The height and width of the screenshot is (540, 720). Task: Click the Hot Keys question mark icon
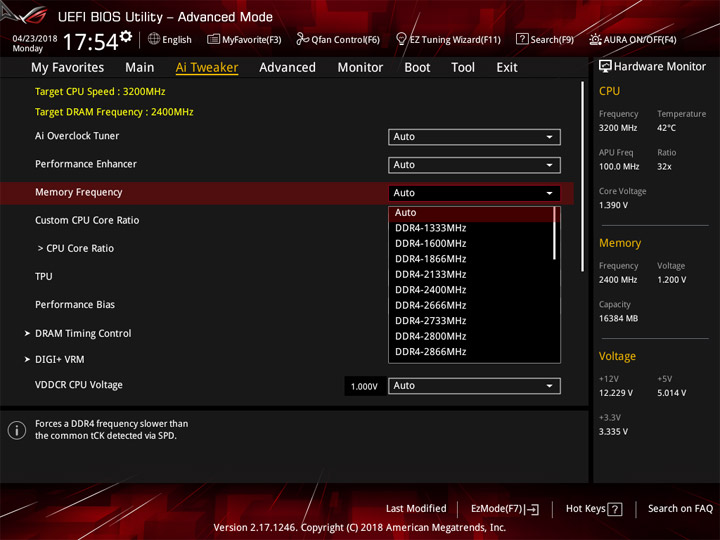614,509
